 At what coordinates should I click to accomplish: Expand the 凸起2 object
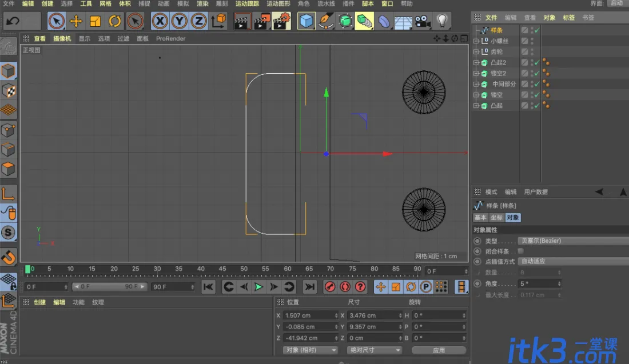click(x=476, y=62)
